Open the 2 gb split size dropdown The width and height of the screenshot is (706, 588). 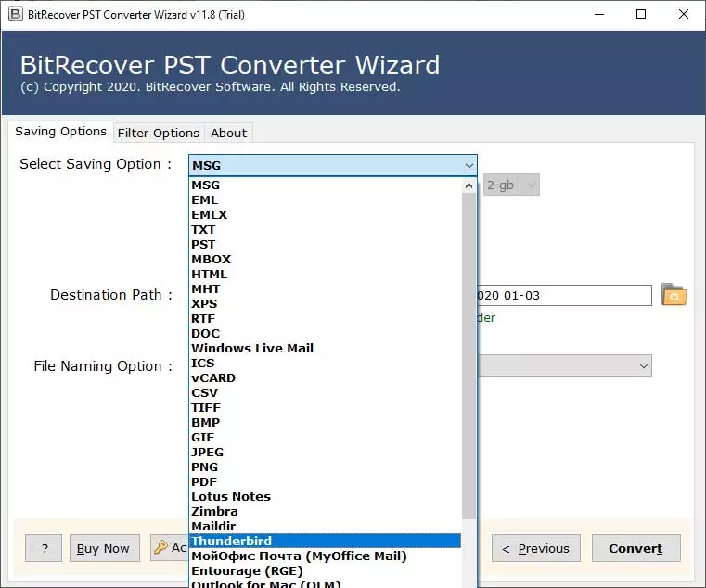pyautogui.click(x=511, y=185)
